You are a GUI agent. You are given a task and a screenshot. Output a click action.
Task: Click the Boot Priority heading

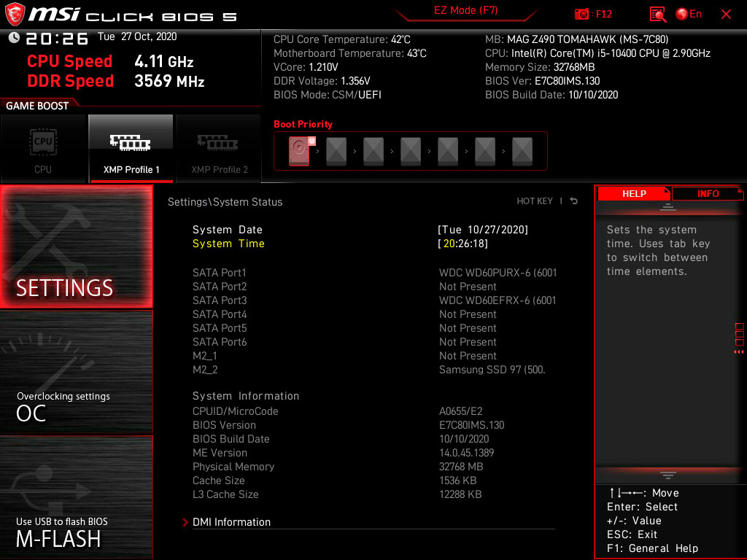pos(303,124)
